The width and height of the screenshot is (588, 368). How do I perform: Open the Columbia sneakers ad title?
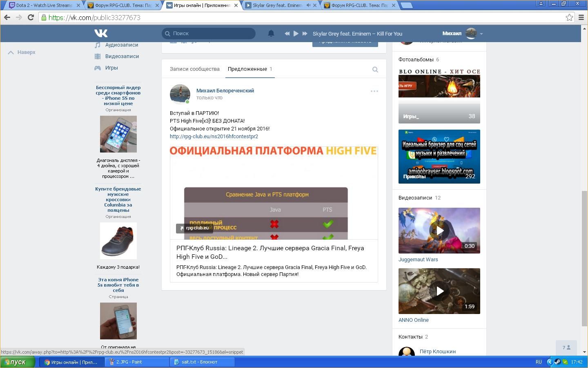(x=118, y=200)
